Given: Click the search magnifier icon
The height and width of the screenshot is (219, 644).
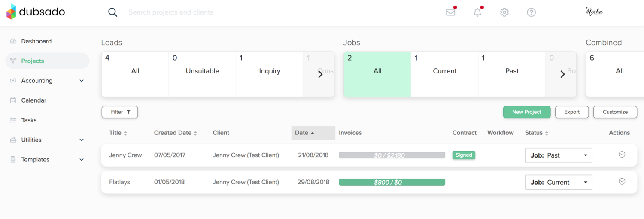Looking at the screenshot, I should [x=112, y=12].
